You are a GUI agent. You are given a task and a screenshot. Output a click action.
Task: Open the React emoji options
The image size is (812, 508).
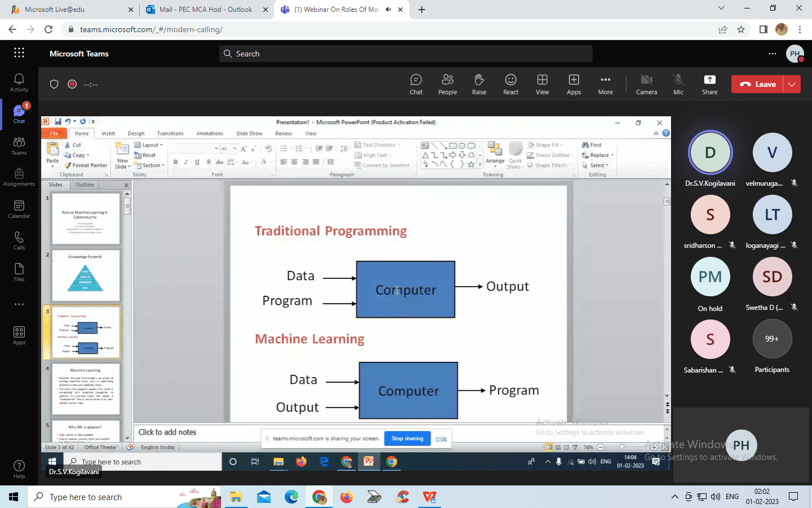(x=511, y=84)
